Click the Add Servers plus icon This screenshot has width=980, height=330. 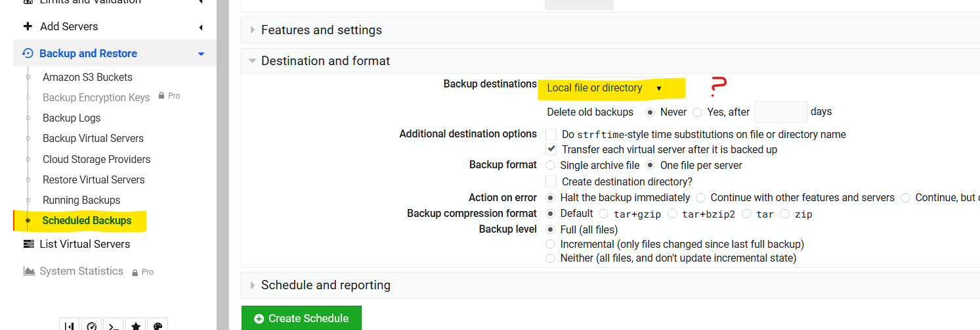pyautogui.click(x=28, y=26)
